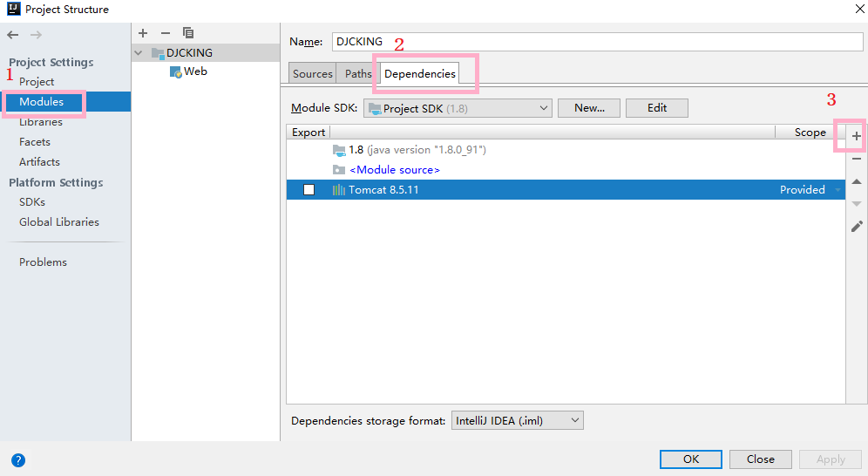Image resolution: width=868 pixels, height=476 pixels.
Task: Select the 1.8 java version row
Action: point(566,150)
